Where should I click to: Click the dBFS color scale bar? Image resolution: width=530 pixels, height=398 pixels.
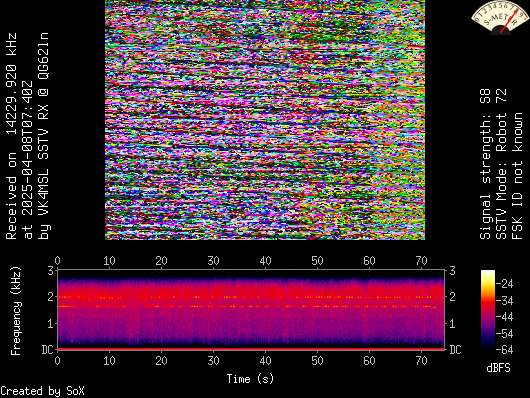[x=488, y=309]
